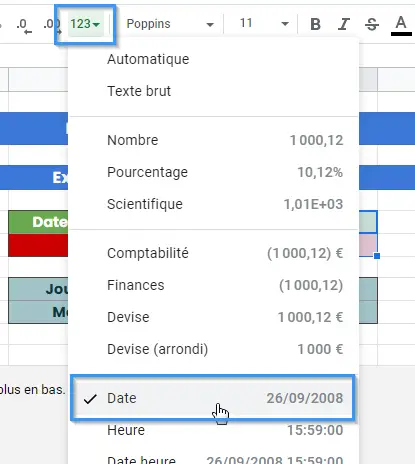Open the 123 number format dropdown
This screenshot has height=464, width=415.
pos(85,24)
